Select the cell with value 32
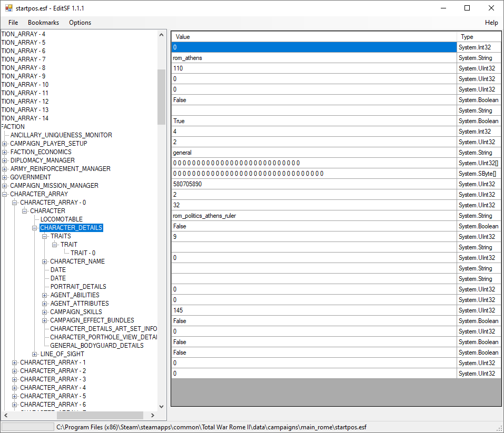 (314, 205)
